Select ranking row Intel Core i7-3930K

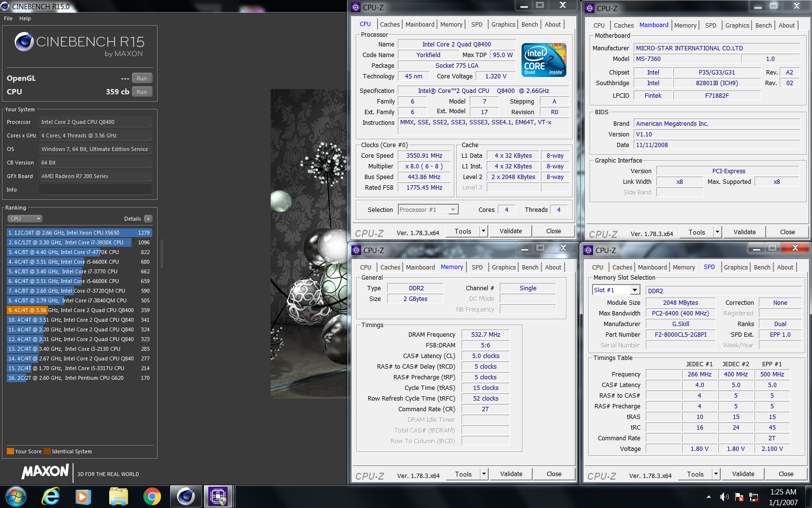click(79, 242)
